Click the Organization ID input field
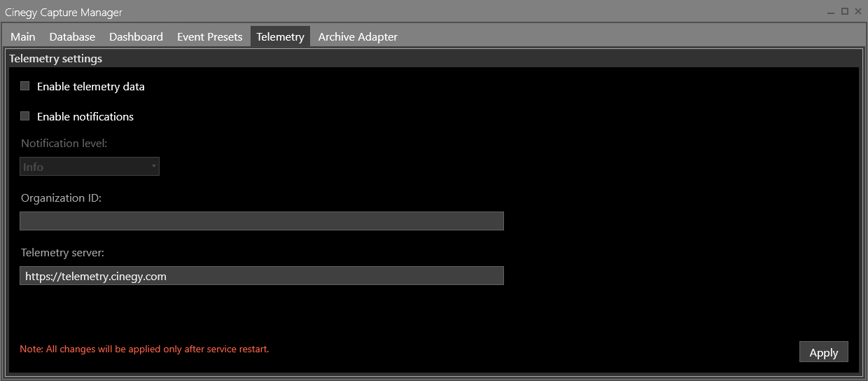868x381 pixels. tap(262, 221)
